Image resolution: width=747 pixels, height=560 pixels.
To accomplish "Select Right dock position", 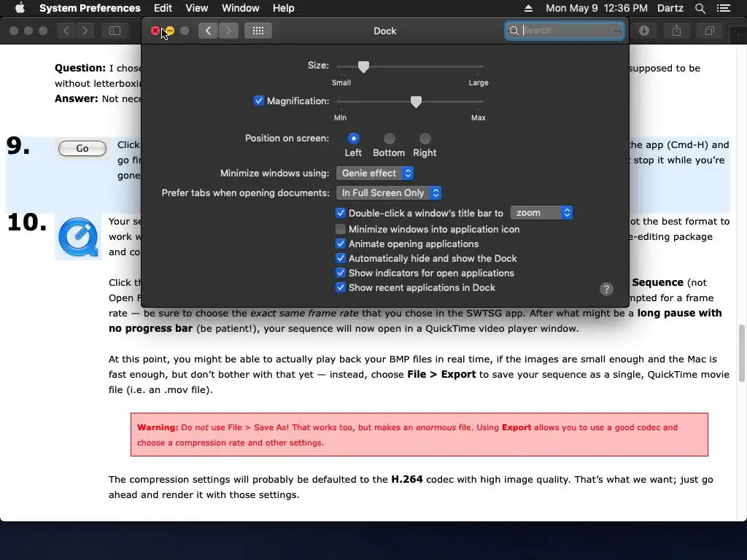I will pos(425,139).
